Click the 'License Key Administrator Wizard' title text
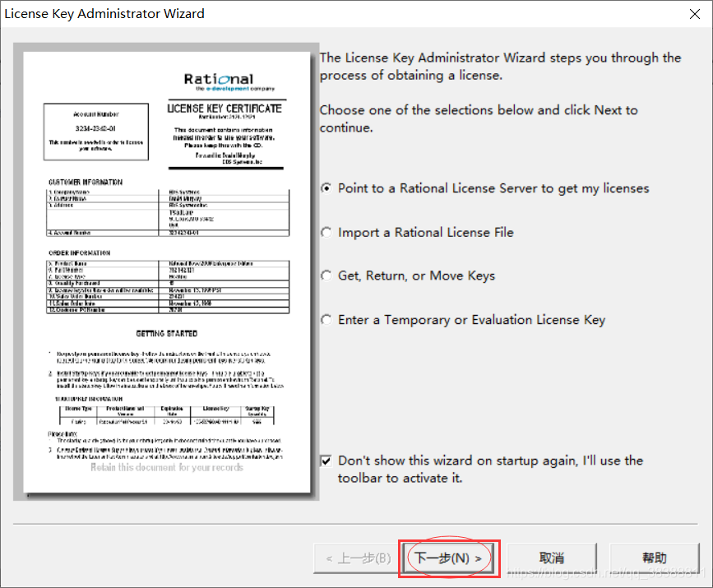This screenshot has width=713, height=588. 104,14
